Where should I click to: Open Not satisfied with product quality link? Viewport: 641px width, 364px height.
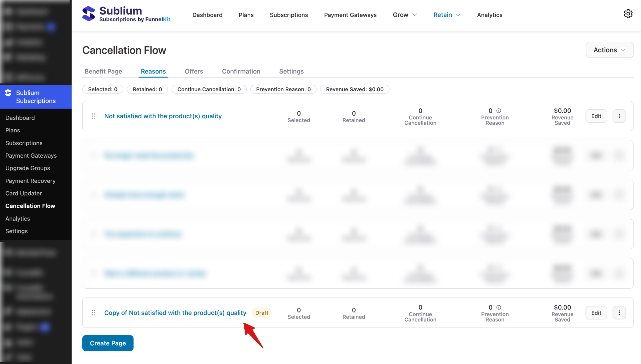click(163, 116)
